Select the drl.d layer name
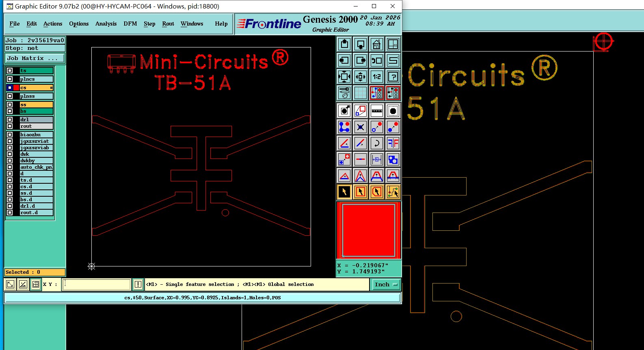The width and height of the screenshot is (644, 350). tap(37, 206)
